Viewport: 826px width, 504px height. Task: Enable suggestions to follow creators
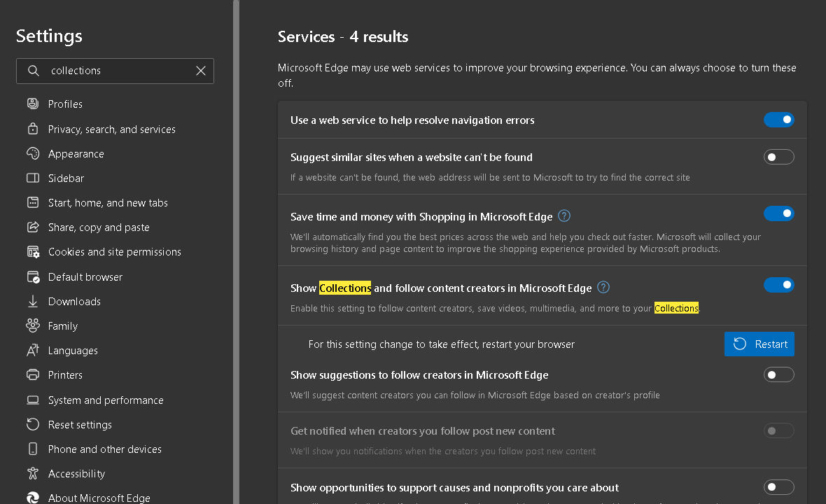(x=778, y=374)
